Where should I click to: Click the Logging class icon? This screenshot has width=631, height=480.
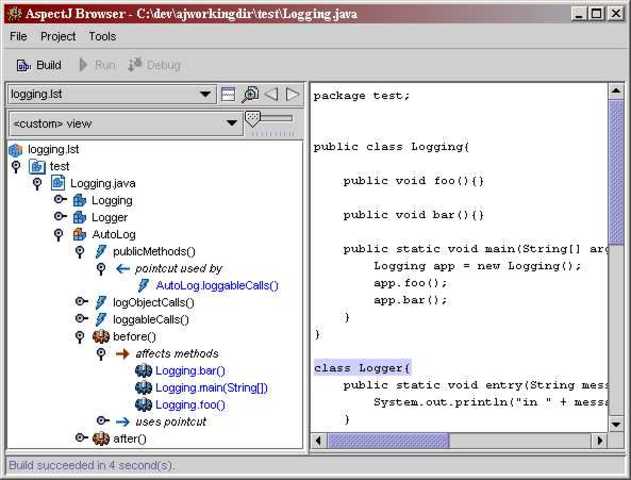tap(79, 200)
